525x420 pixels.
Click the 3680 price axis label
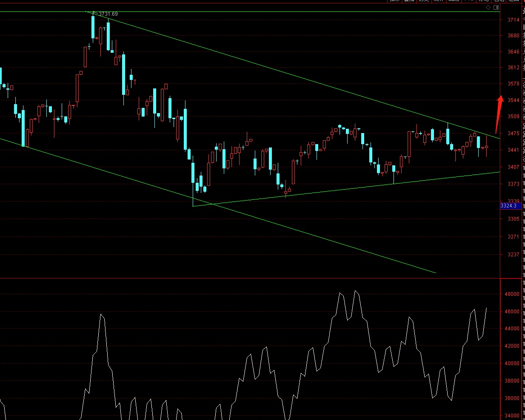pos(513,36)
